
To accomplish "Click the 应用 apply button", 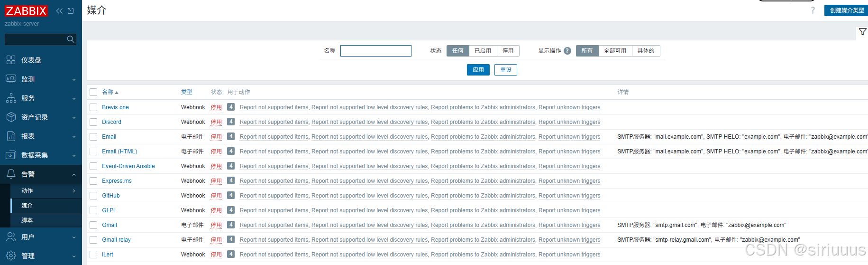I will click(x=478, y=70).
